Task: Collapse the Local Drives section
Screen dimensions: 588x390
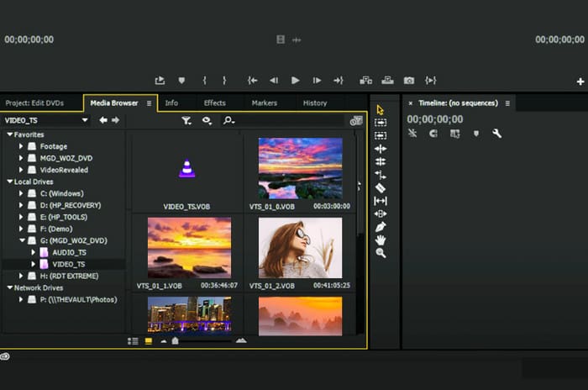Action: click(x=10, y=182)
